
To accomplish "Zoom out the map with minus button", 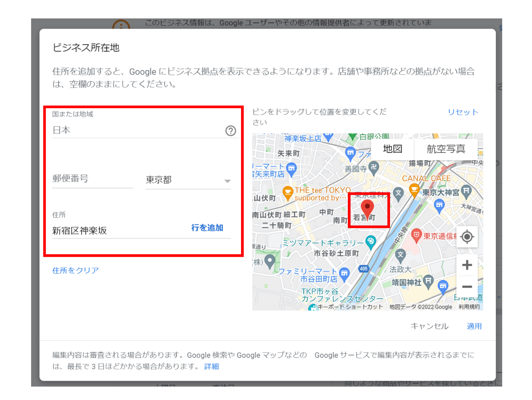I will pyautogui.click(x=467, y=287).
